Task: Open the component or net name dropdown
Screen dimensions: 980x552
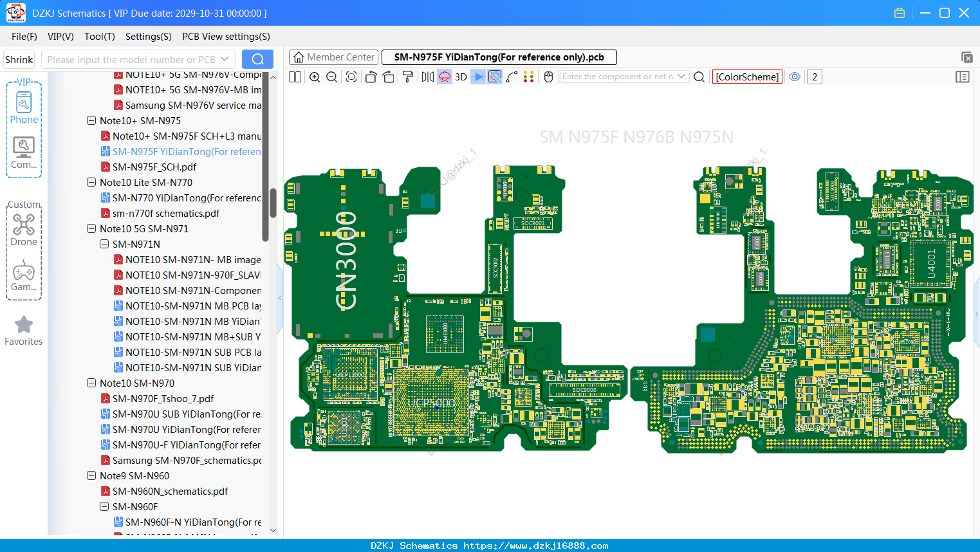Action: point(681,77)
